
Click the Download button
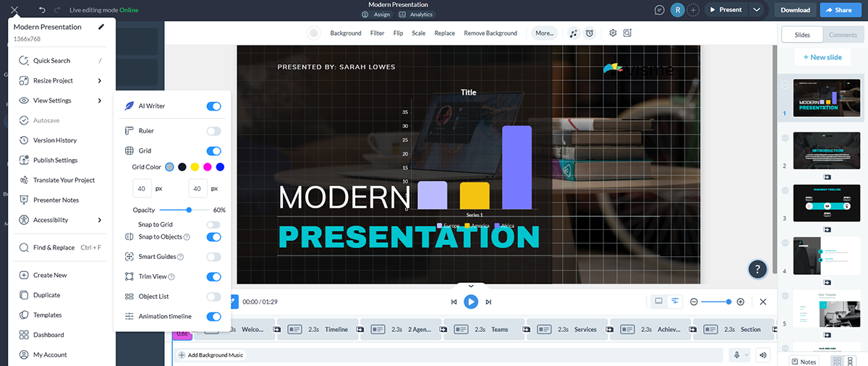point(795,10)
